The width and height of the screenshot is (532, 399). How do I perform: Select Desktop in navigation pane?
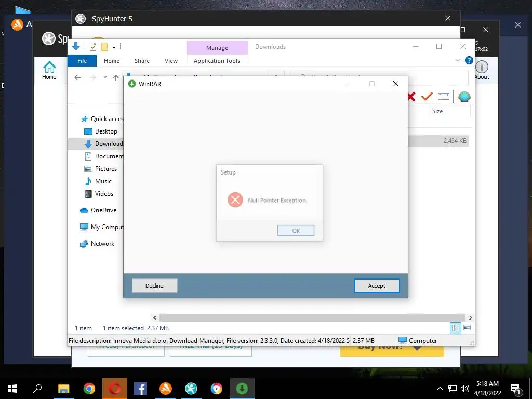(x=102, y=131)
